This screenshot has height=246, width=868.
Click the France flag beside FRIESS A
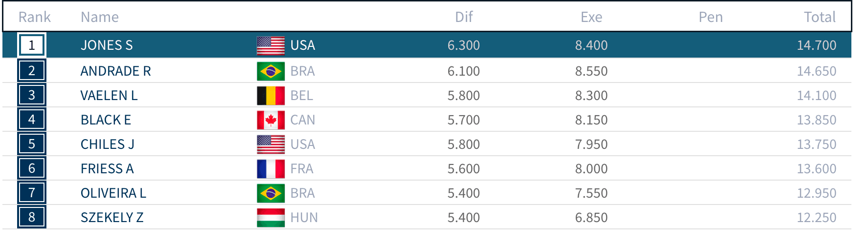270,169
